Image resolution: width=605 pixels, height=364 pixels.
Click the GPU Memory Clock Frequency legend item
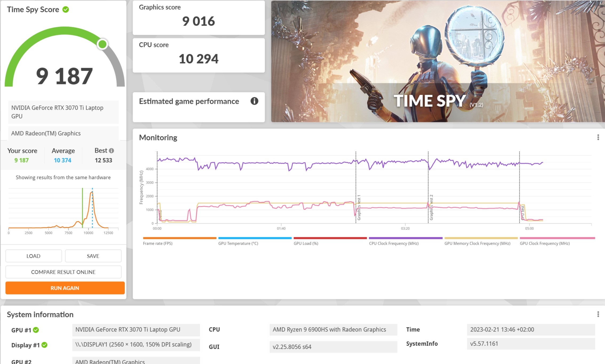pyautogui.click(x=481, y=241)
